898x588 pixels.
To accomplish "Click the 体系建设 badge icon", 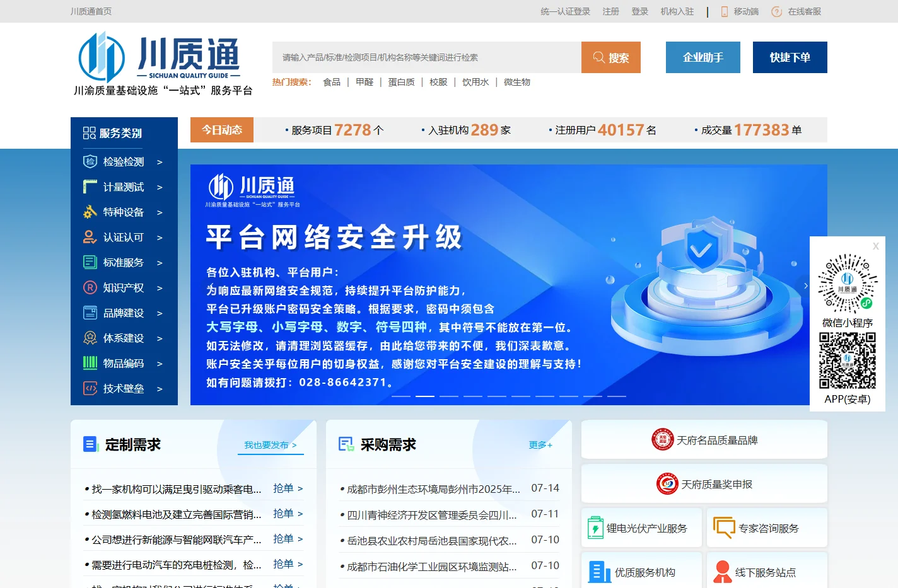I will point(90,338).
